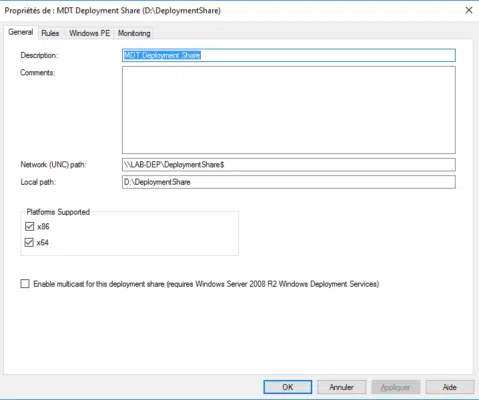Open the Windows PE tab
Screen dimensions: 479x400
pos(89,33)
